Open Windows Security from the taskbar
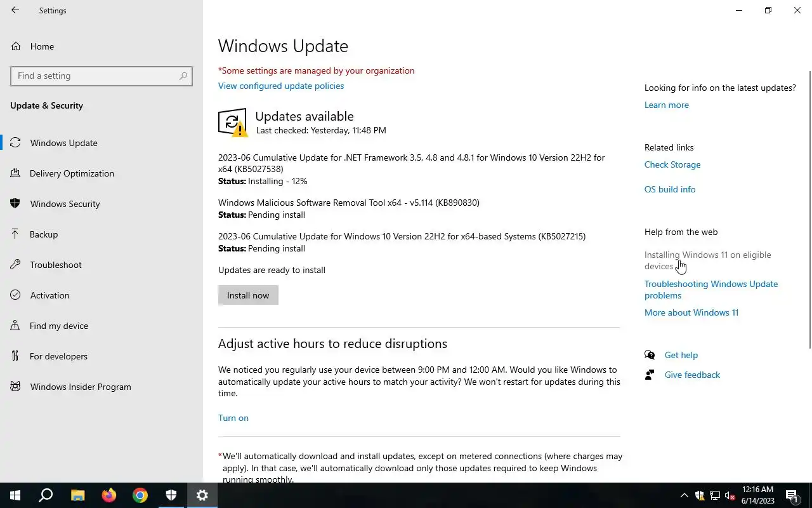Viewport: 812px width, 508px height. (171, 495)
